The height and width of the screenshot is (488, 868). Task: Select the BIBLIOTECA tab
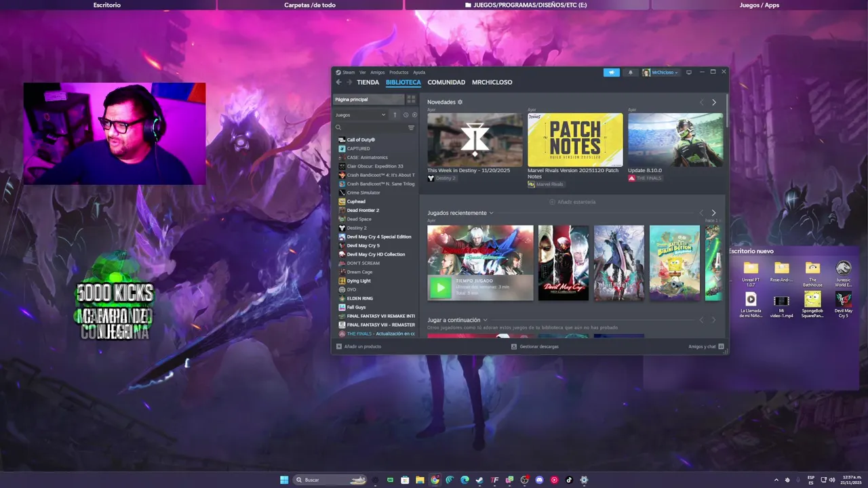403,82
